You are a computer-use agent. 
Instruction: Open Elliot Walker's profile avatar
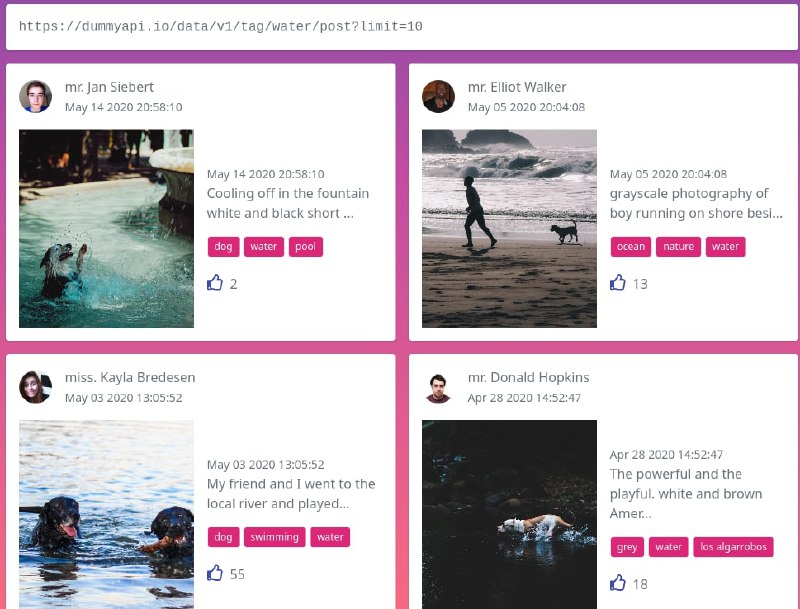(438, 96)
